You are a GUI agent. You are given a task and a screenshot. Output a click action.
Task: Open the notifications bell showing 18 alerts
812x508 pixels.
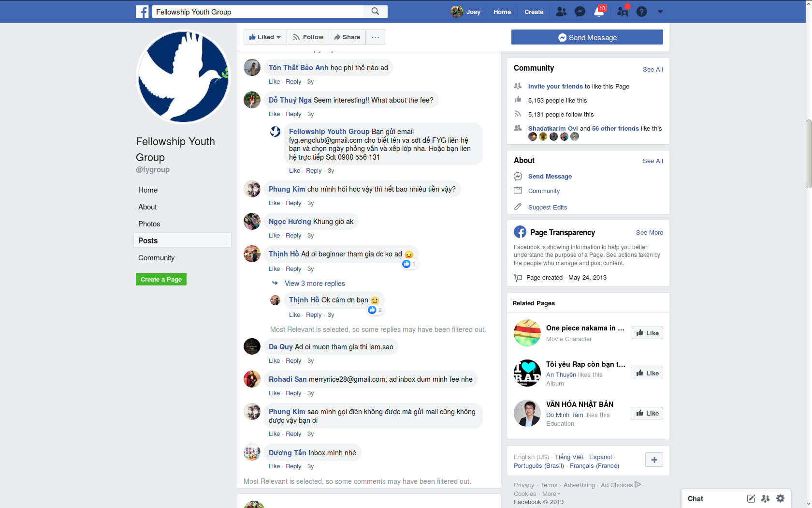click(x=598, y=12)
